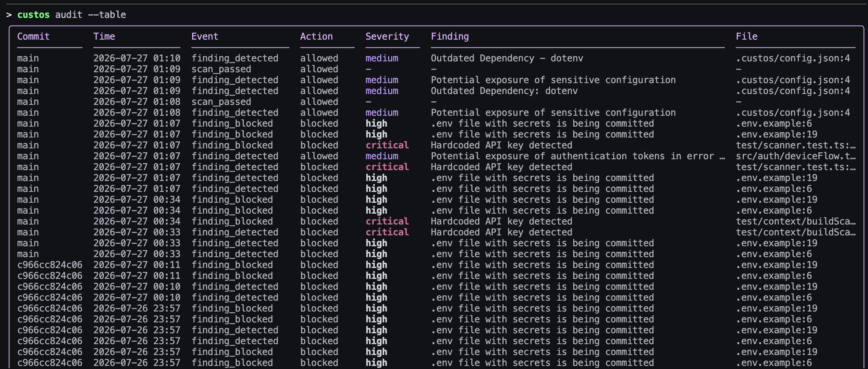Click 'Potential exposure of sensitive configuration' at 01:08
The image size is (868, 369).
(553, 113)
